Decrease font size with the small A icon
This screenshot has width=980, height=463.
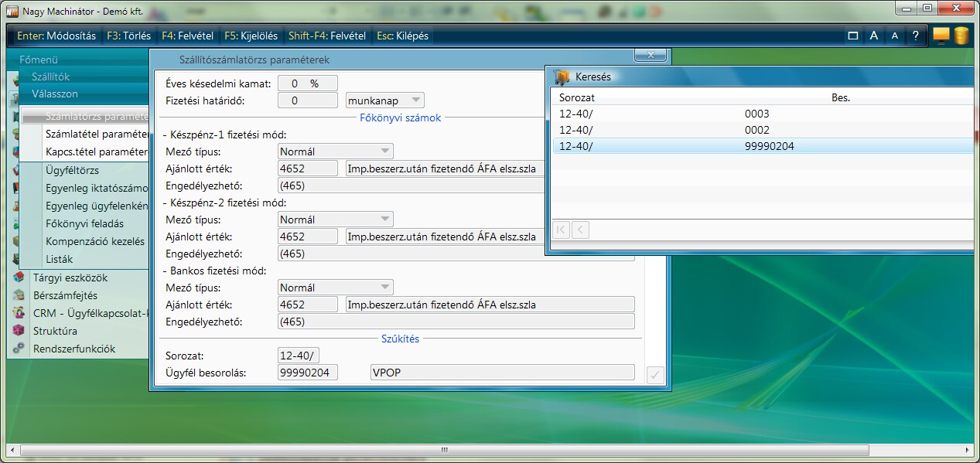pos(895,36)
